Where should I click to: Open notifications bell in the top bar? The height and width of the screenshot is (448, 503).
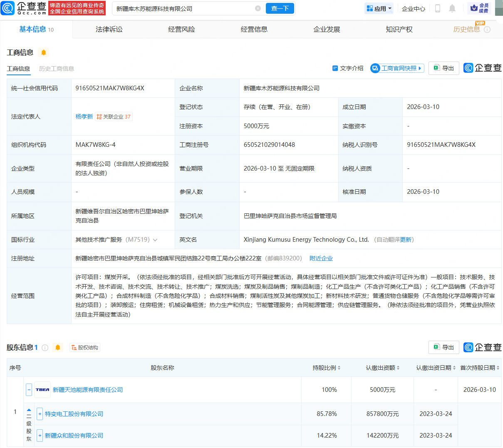pos(452,8)
